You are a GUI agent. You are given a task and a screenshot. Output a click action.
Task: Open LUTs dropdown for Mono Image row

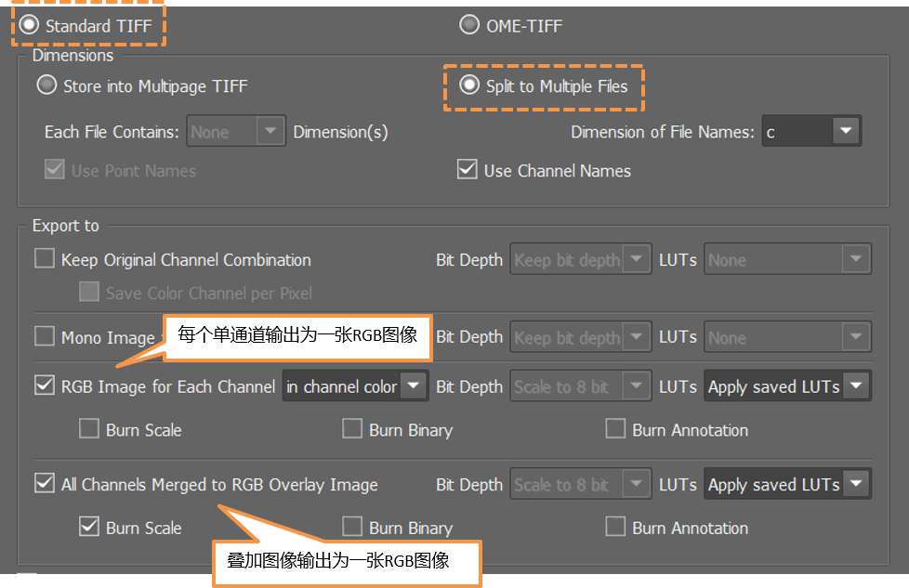[787, 336]
